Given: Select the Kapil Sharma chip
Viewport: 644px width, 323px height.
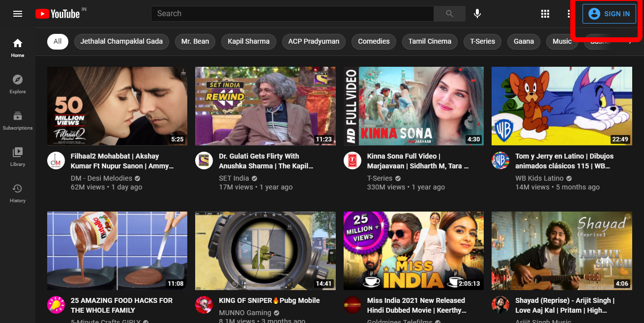Looking at the screenshot, I should point(249,41).
